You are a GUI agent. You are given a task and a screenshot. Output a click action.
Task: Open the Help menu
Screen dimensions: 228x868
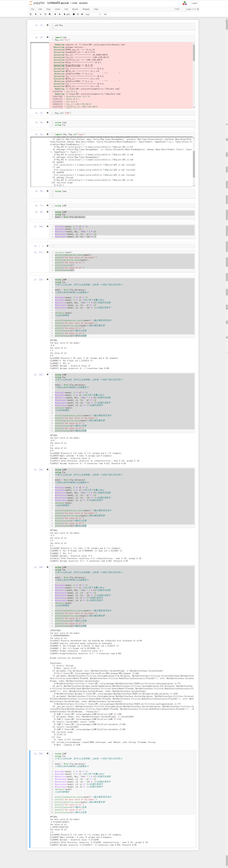coord(96,9)
